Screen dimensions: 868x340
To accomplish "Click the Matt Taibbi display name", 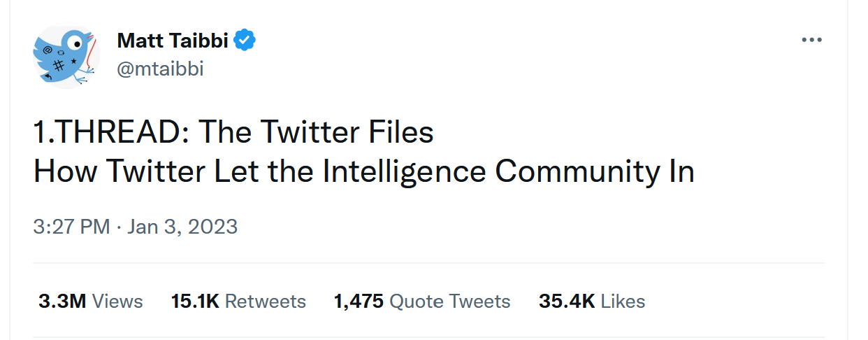I will (x=173, y=41).
